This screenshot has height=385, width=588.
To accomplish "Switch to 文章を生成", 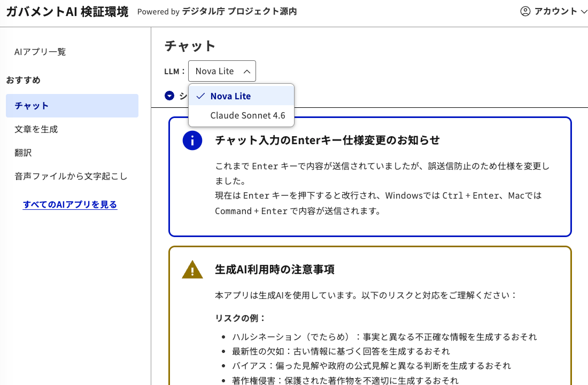I will pyautogui.click(x=36, y=129).
